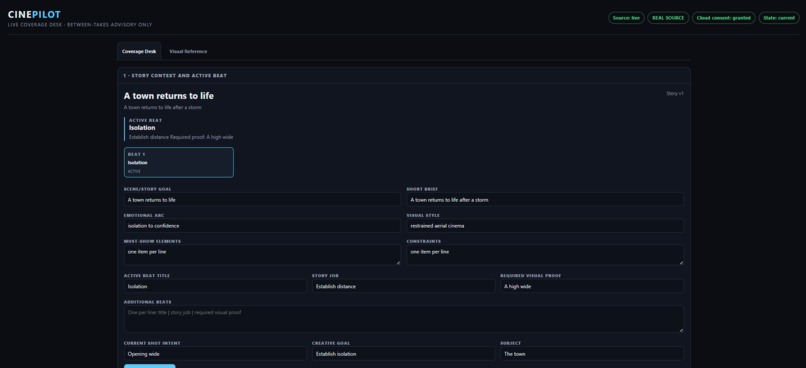
Task: Edit the Emotional Arc field
Action: [262, 226]
